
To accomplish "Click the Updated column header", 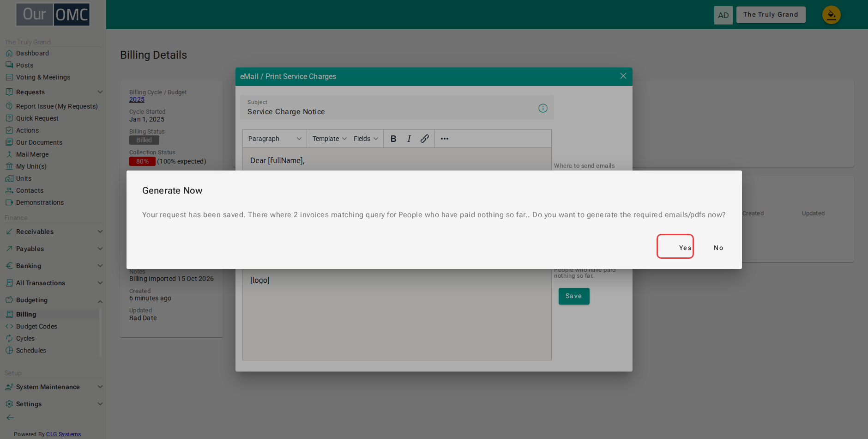I will tap(813, 213).
